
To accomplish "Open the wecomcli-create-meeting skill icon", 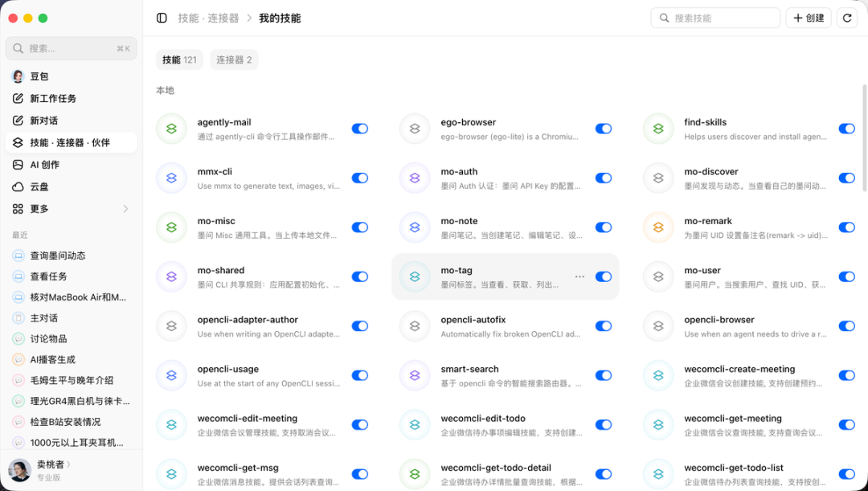I will pyautogui.click(x=658, y=375).
